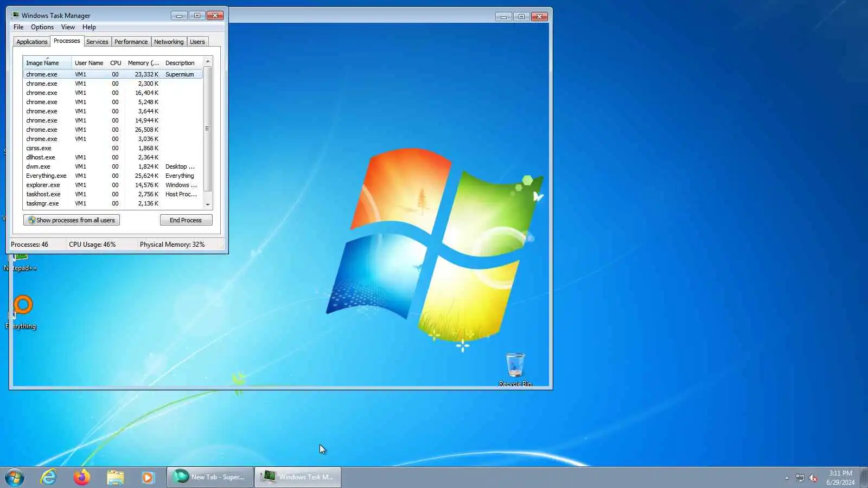Click the process list scrollbar thumb
Viewport: 868px width, 488px height.
point(207,129)
